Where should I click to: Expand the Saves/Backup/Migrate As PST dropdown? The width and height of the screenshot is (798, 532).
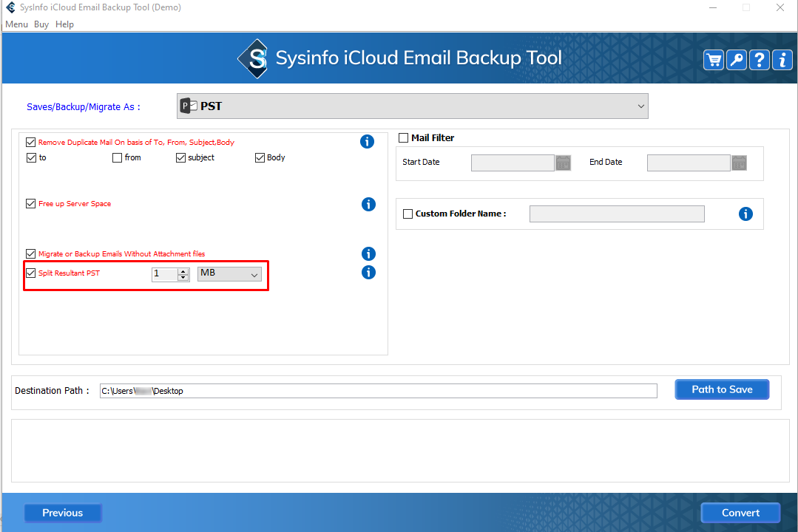coord(640,106)
